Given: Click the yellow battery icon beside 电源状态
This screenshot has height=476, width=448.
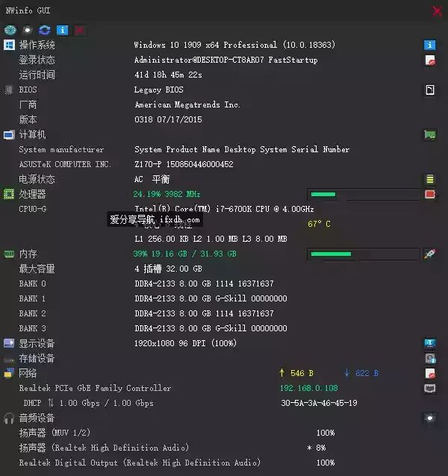Looking at the screenshot, I should [x=429, y=179].
